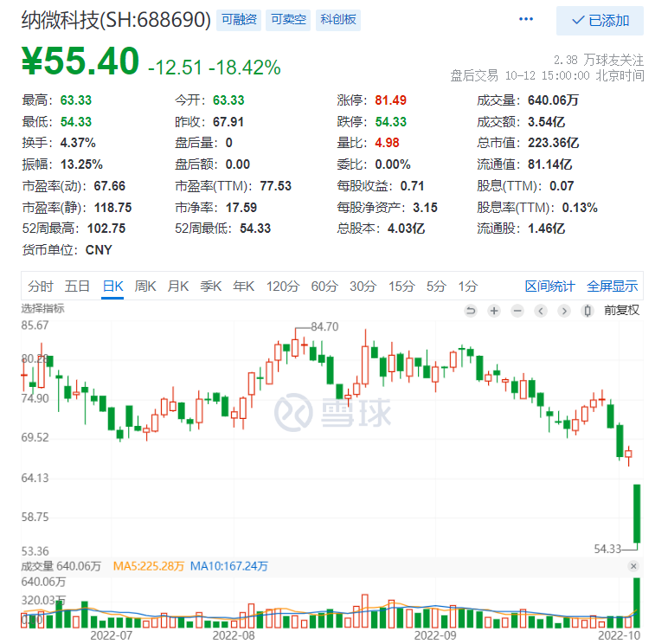Click the 涨停 value 81.49
This screenshot has width=655, height=644.
[x=390, y=100]
